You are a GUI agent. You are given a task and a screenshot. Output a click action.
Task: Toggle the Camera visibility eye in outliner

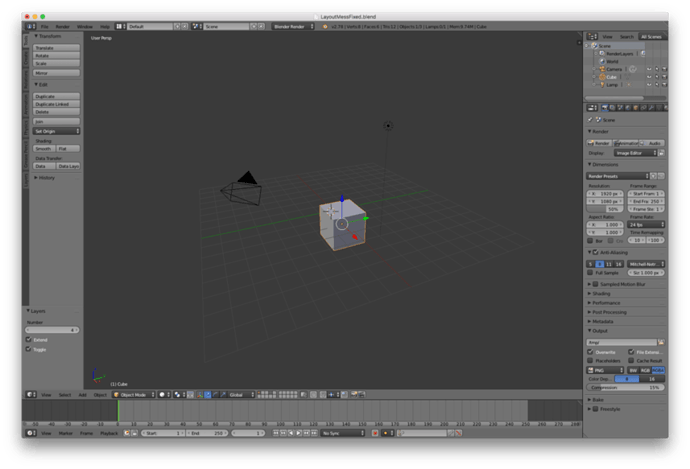[649, 69]
